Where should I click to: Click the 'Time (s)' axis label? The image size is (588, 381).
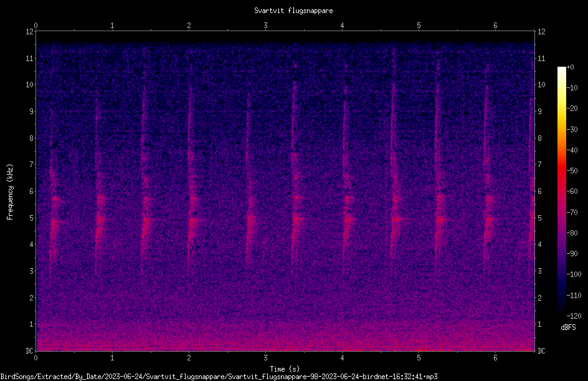pos(285,369)
